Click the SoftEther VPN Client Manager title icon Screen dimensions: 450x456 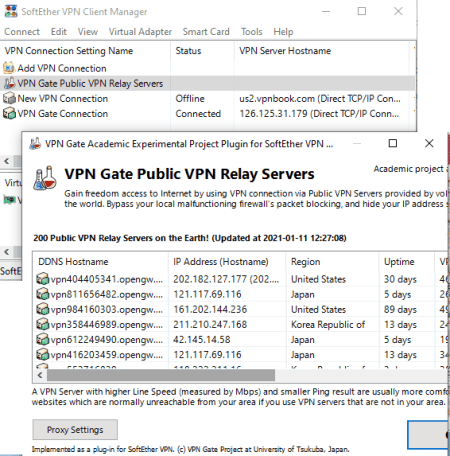point(11,11)
